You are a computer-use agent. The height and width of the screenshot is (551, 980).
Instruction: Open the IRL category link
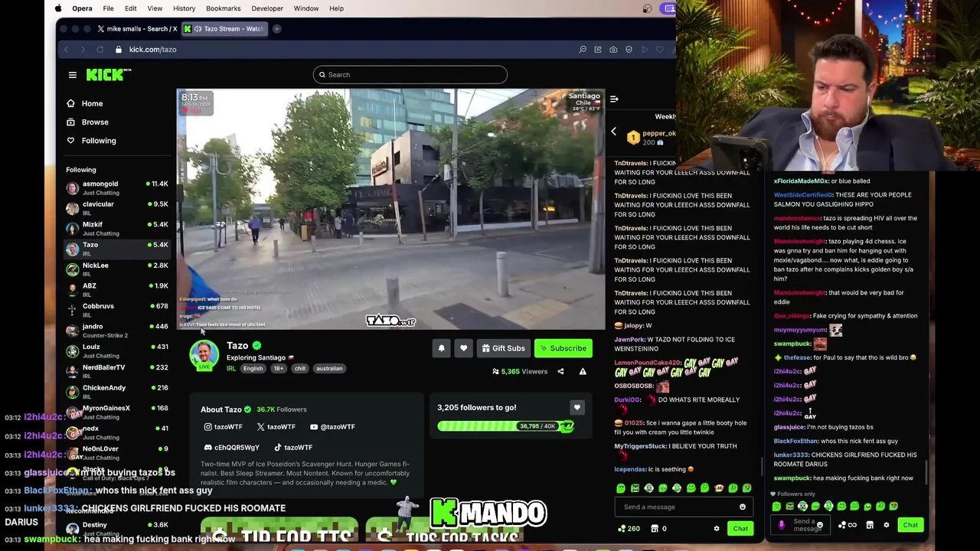(231, 369)
